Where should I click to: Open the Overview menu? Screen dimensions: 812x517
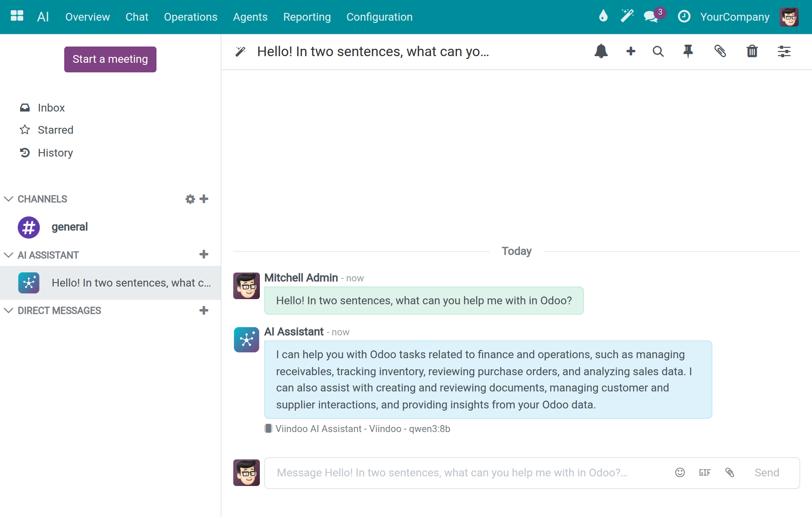click(x=87, y=17)
